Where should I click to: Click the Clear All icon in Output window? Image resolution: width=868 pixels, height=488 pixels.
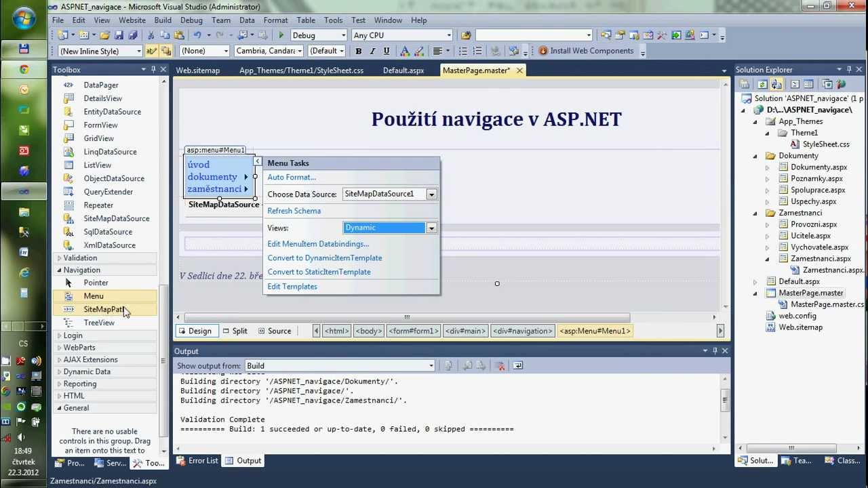[x=500, y=365]
